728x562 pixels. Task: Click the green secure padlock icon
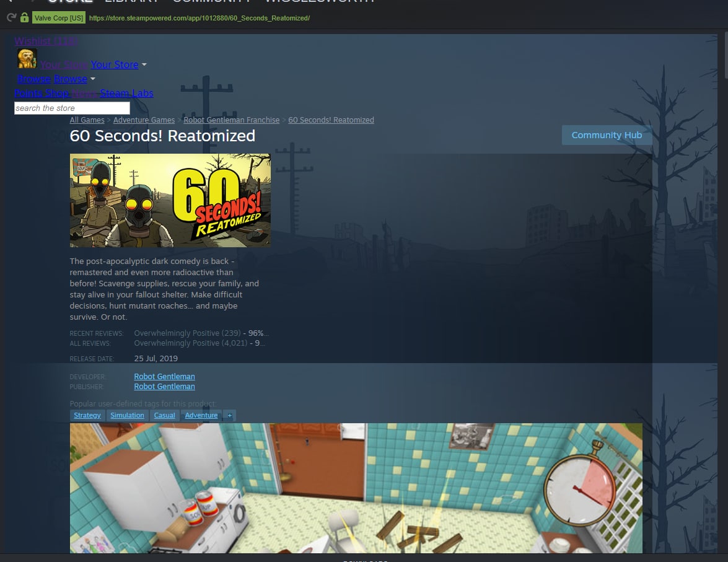tap(25, 17)
